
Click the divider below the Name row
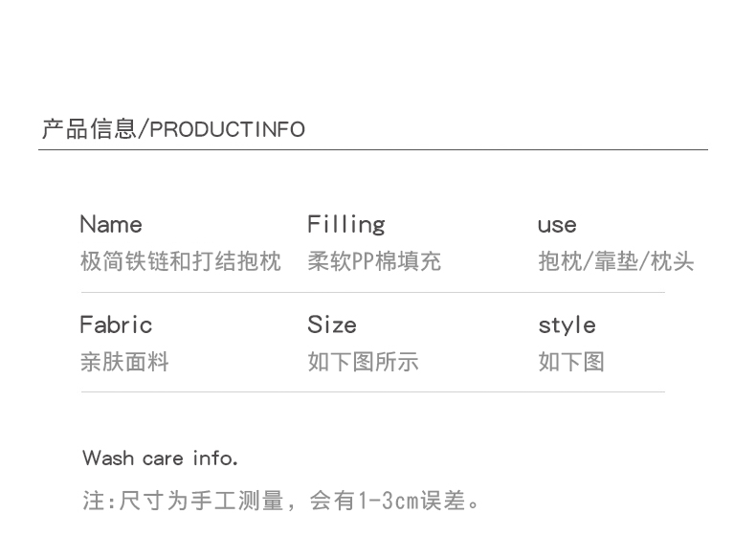point(373,293)
